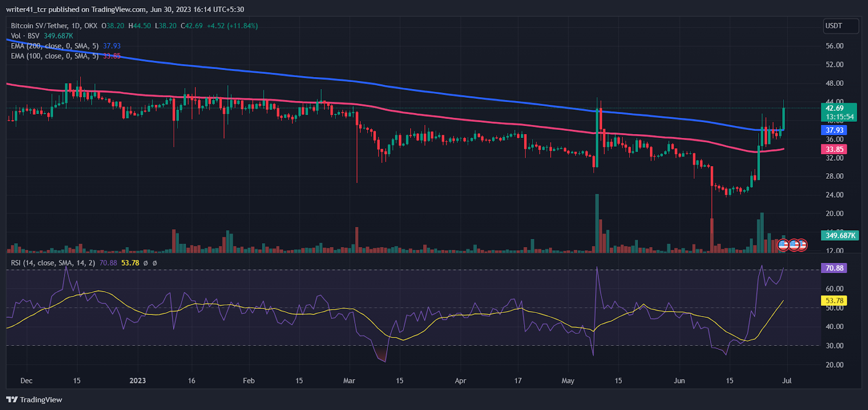The width and height of the screenshot is (868, 410).
Task: Click the 48.00 price scale label
Action: tap(834, 83)
